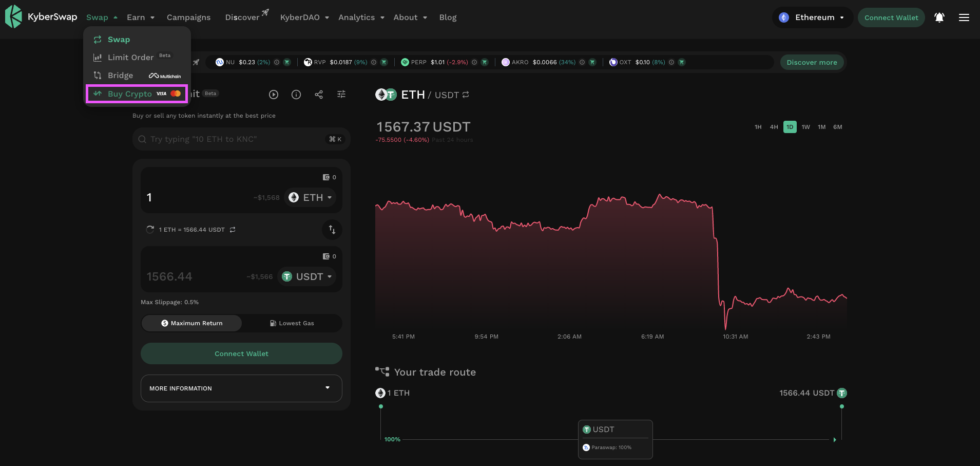Expand the Analytics nav dropdown
This screenshot has width=980, height=466.
[x=361, y=17]
